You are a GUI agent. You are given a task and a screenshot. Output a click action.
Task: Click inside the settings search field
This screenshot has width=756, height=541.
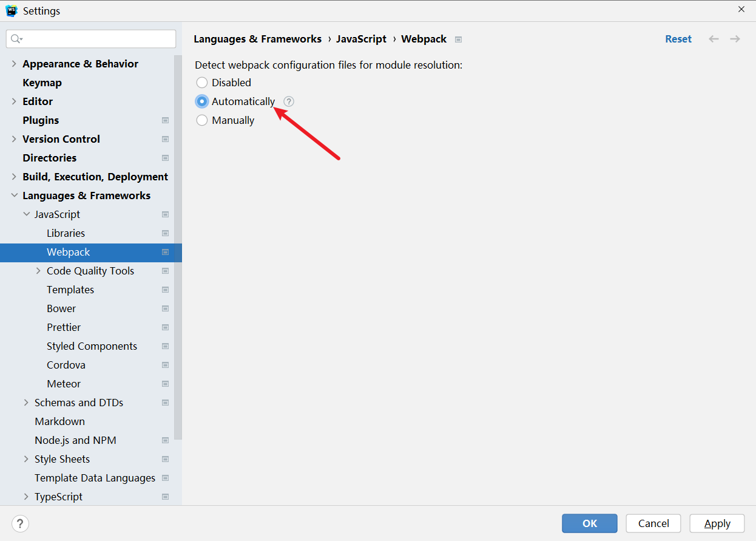pyautogui.click(x=91, y=38)
